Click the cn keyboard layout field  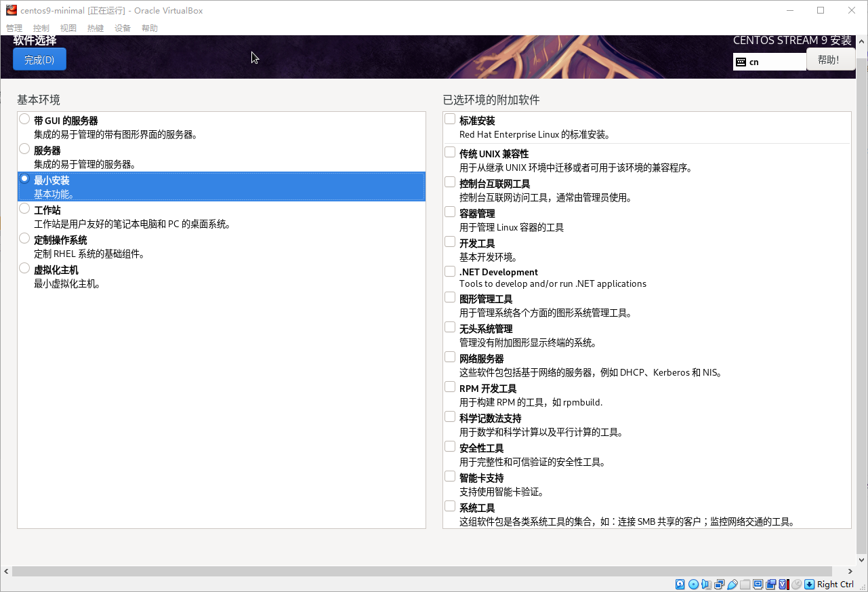tap(770, 62)
